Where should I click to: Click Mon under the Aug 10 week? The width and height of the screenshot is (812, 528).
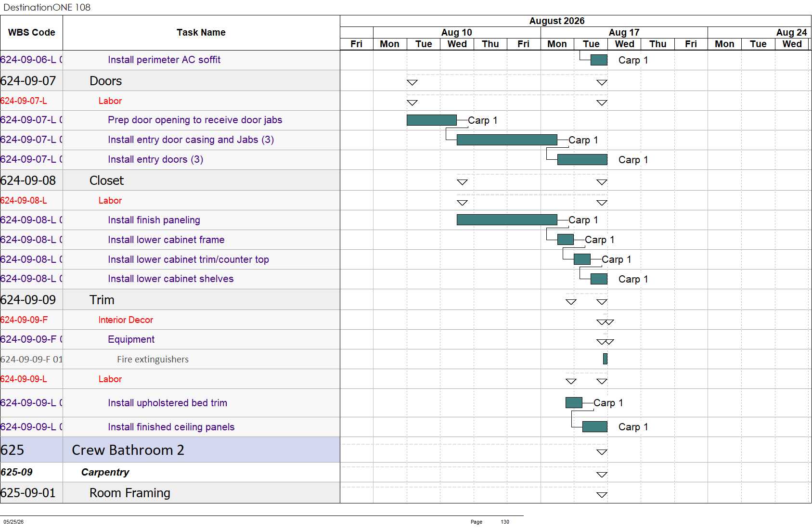390,44
